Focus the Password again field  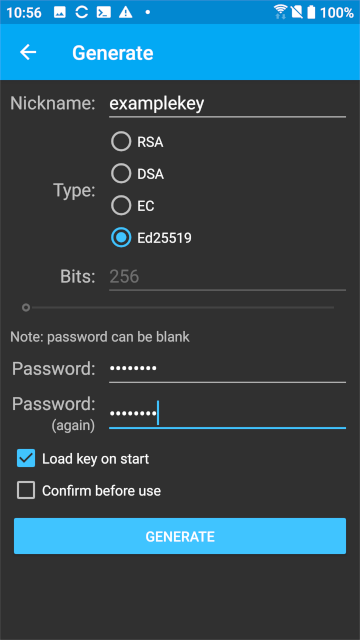227,414
